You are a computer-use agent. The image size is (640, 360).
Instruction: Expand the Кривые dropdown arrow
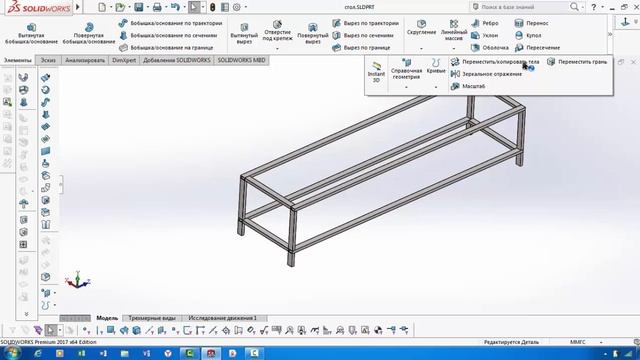point(436,88)
